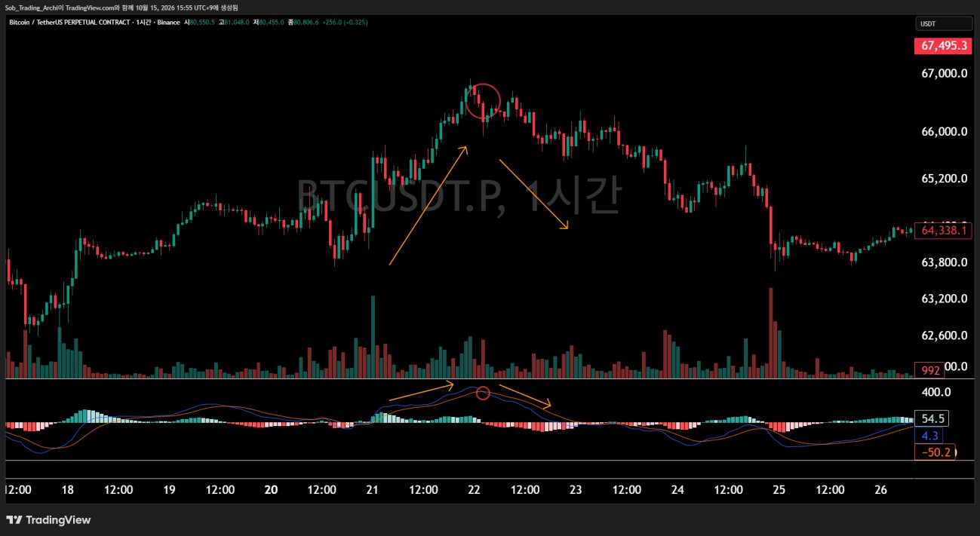
Task: Click the volume value label 992
Action: [x=931, y=370]
